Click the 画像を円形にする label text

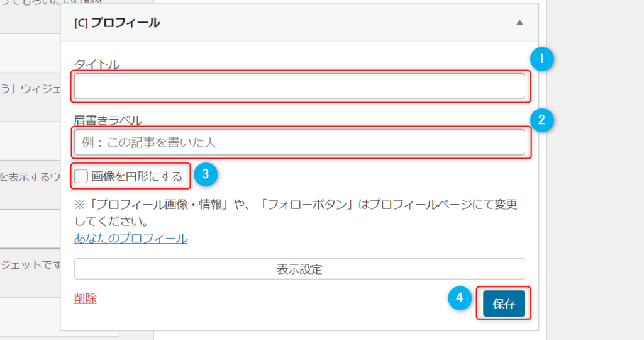(x=136, y=176)
